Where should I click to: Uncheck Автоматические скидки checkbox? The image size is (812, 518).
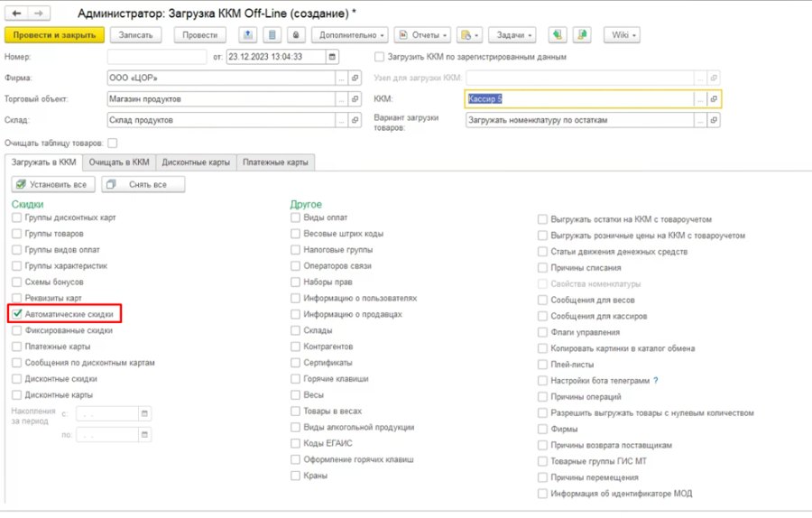click(17, 314)
